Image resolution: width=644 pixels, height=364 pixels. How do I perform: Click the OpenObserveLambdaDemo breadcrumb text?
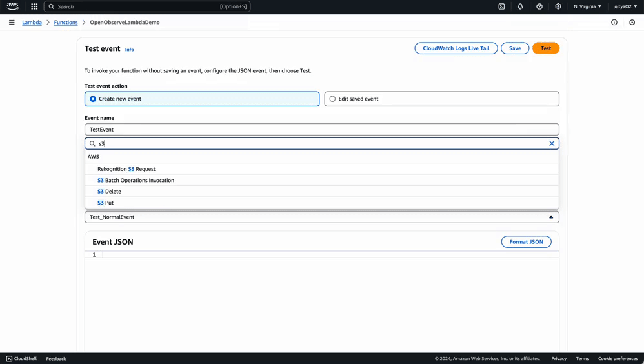125,22
